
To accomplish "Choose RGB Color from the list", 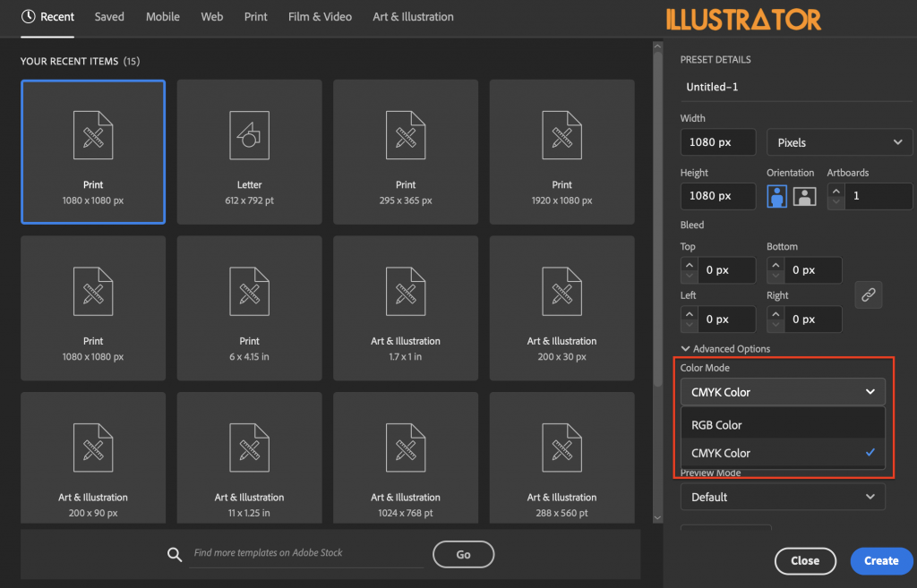I will [783, 425].
